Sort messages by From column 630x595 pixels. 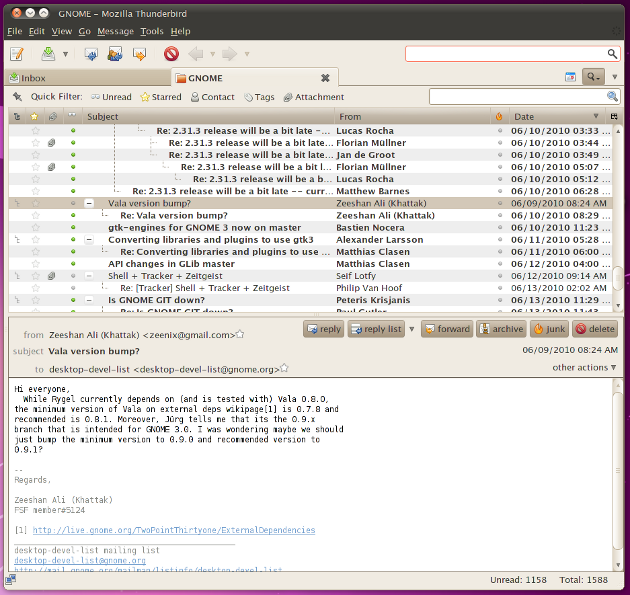412,117
